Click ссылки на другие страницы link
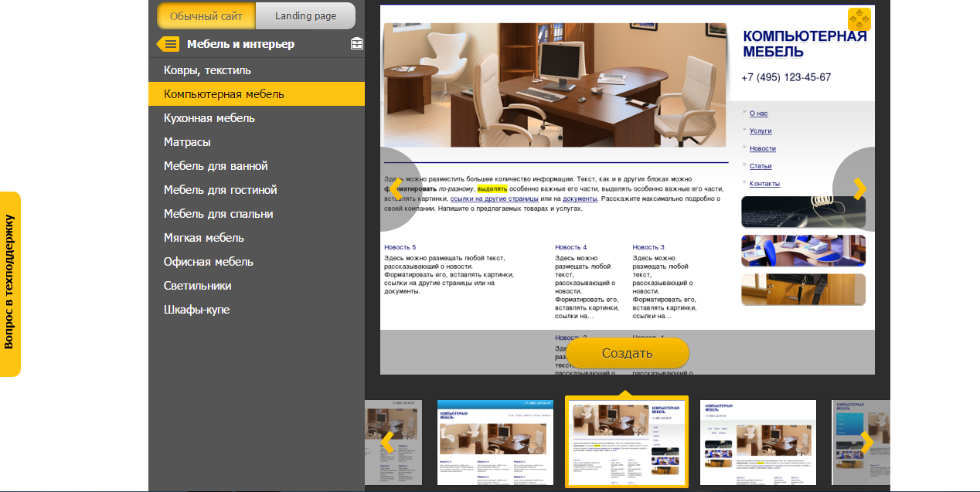This screenshot has width=980, height=492. [x=495, y=198]
